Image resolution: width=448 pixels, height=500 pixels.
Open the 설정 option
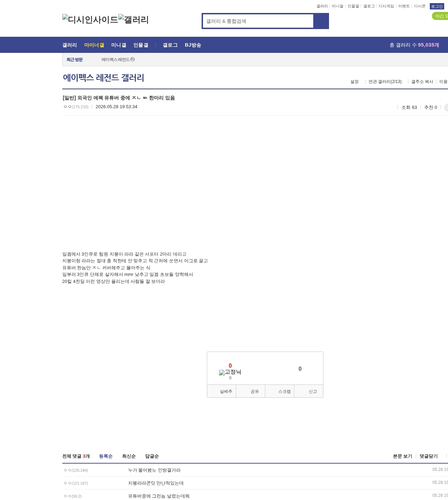pyautogui.click(x=355, y=82)
